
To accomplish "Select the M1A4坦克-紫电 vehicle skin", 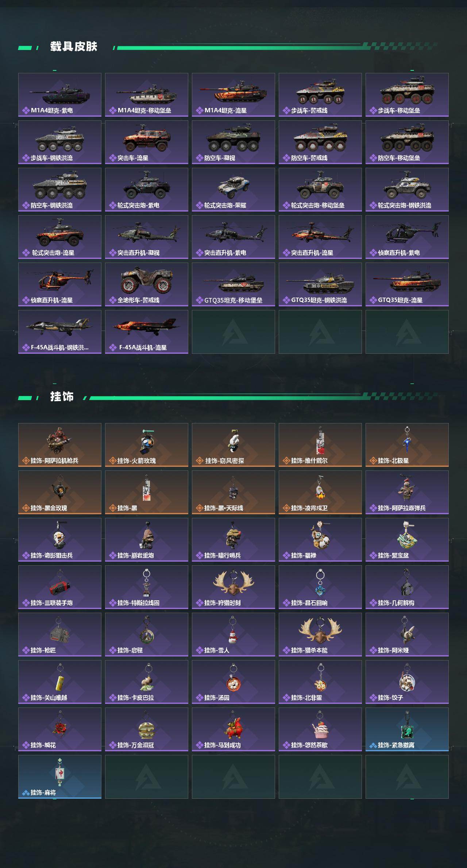I will (60, 95).
